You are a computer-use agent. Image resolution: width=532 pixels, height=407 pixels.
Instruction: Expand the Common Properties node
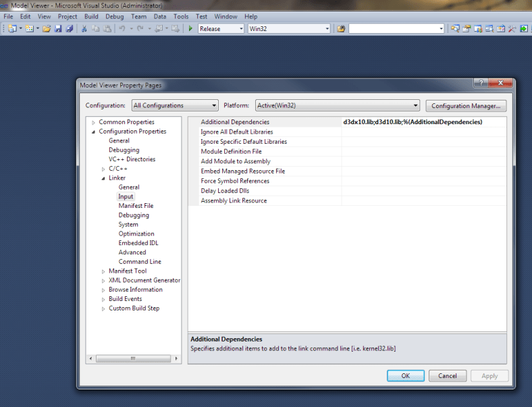pos(93,122)
